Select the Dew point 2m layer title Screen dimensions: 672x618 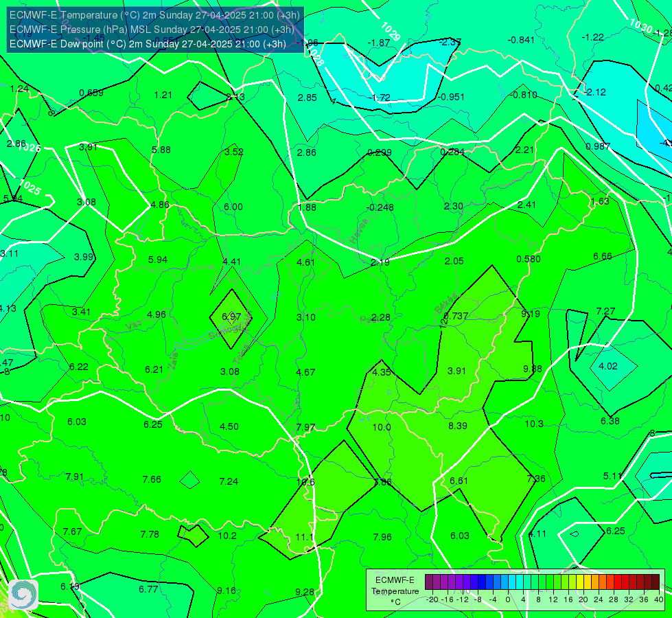148,44
